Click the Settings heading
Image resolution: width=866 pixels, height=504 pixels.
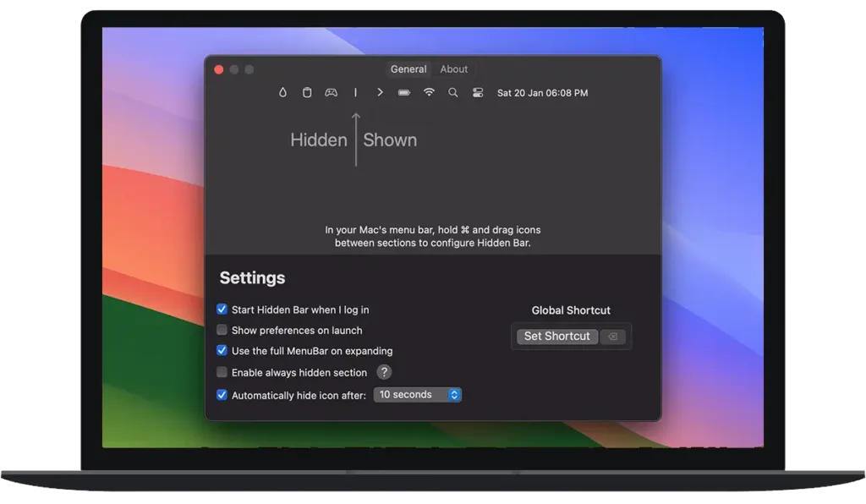(x=252, y=277)
